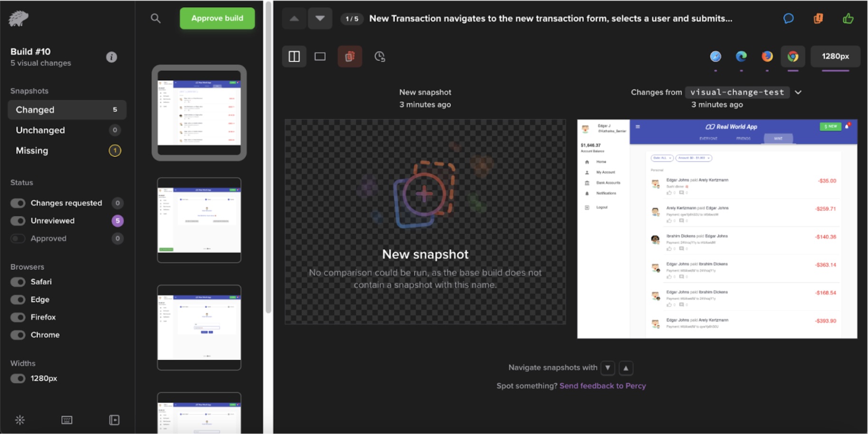Expand the visual-change-test branch dropdown

(x=798, y=92)
